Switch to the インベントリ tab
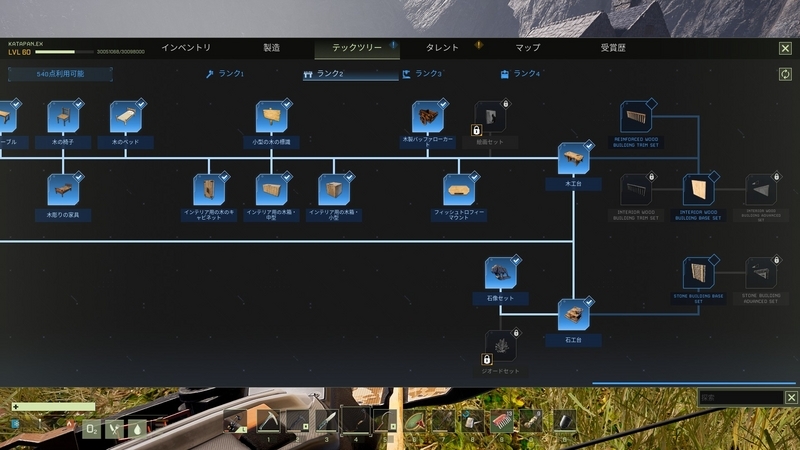The width and height of the screenshot is (800, 450). click(x=186, y=47)
